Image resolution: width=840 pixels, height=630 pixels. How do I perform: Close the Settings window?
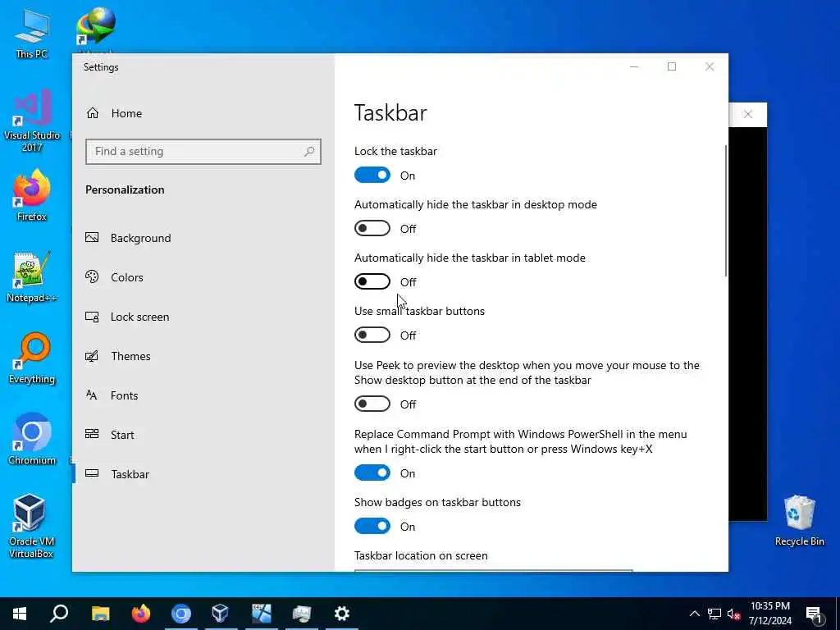pos(710,66)
